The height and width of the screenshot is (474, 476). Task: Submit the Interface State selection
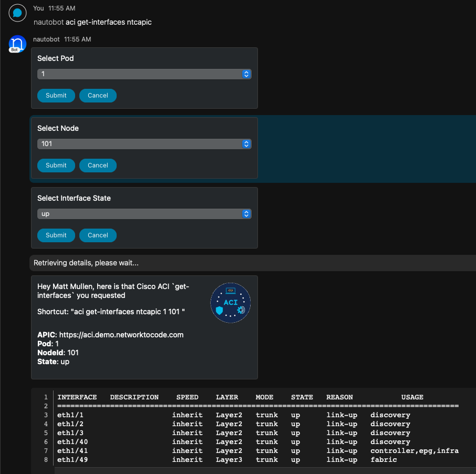click(x=56, y=235)
